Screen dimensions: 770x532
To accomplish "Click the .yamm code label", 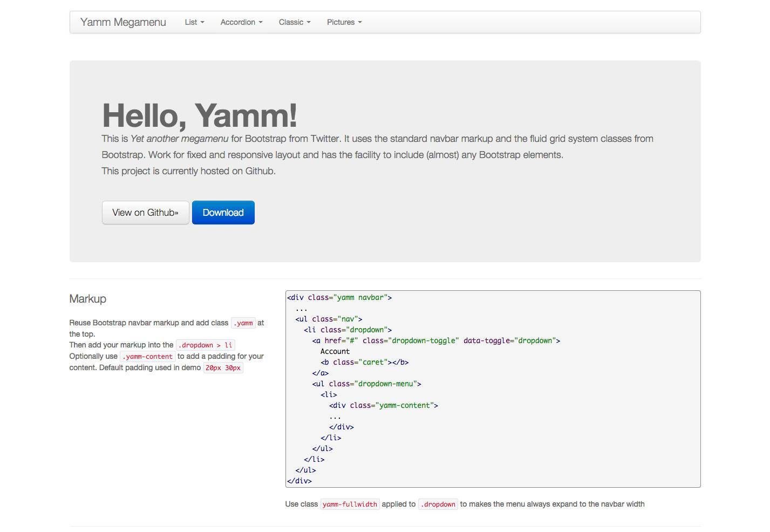I will pyautogui.click(x=243, y=323).
